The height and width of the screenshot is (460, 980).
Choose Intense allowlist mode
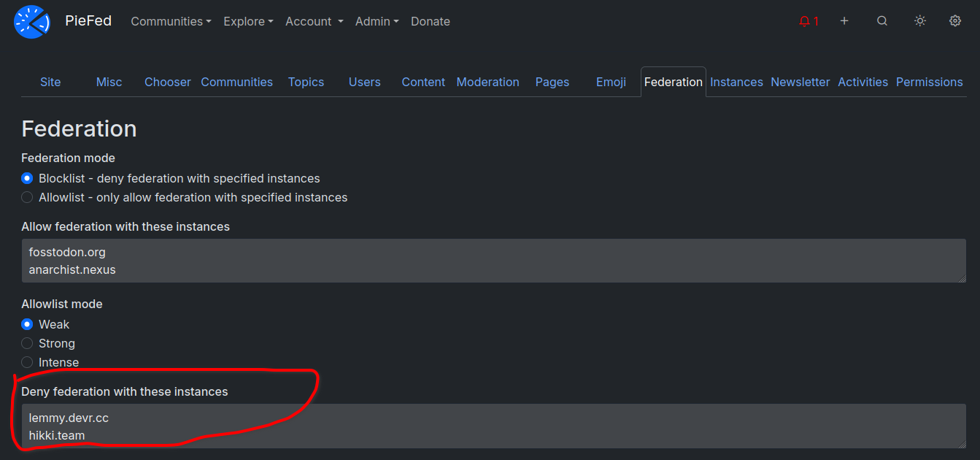point(27,362)
